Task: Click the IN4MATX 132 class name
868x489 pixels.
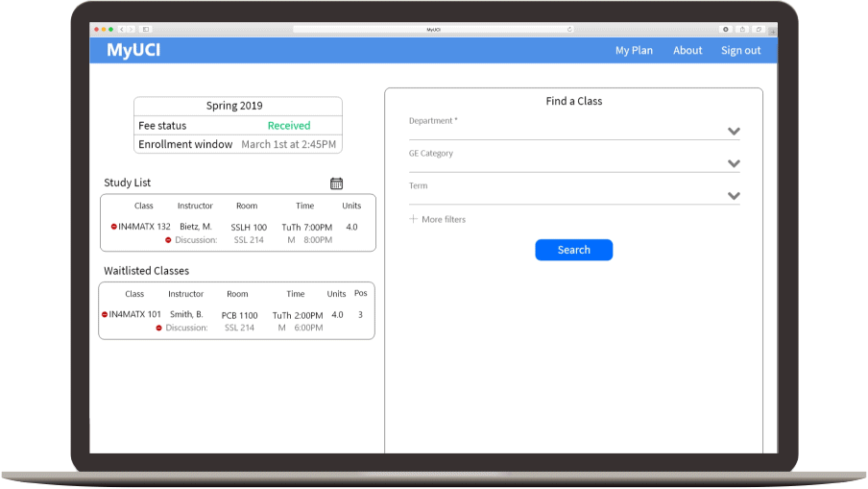Action: 144,227
